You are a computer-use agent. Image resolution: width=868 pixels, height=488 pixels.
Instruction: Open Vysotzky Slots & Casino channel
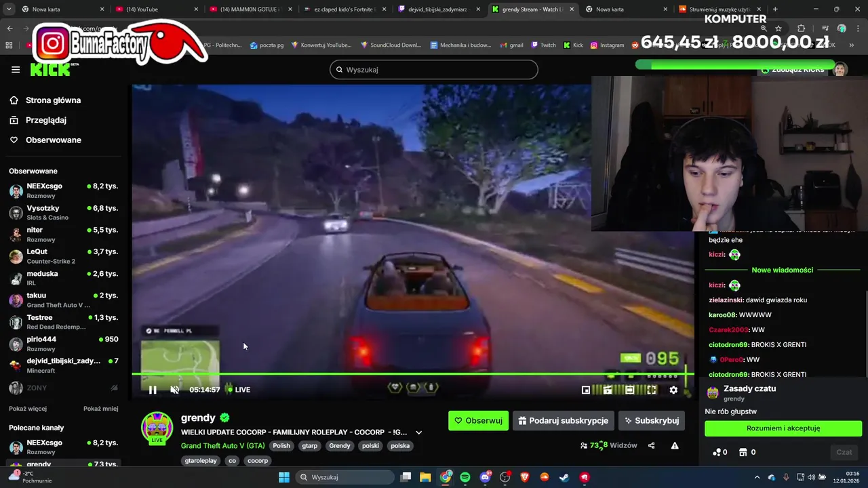63,212
